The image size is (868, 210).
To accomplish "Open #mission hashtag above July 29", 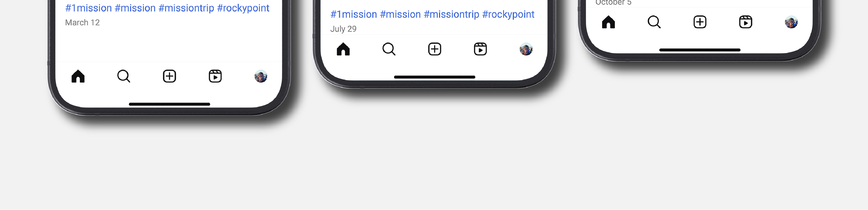I will click(x=400, y=14).
